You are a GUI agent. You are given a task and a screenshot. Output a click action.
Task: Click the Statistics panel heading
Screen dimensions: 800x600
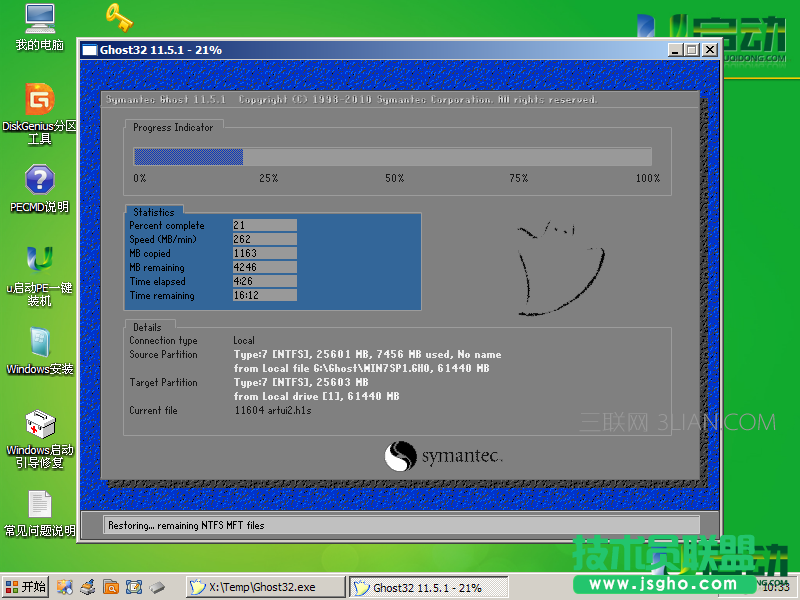tap(154, 212)
